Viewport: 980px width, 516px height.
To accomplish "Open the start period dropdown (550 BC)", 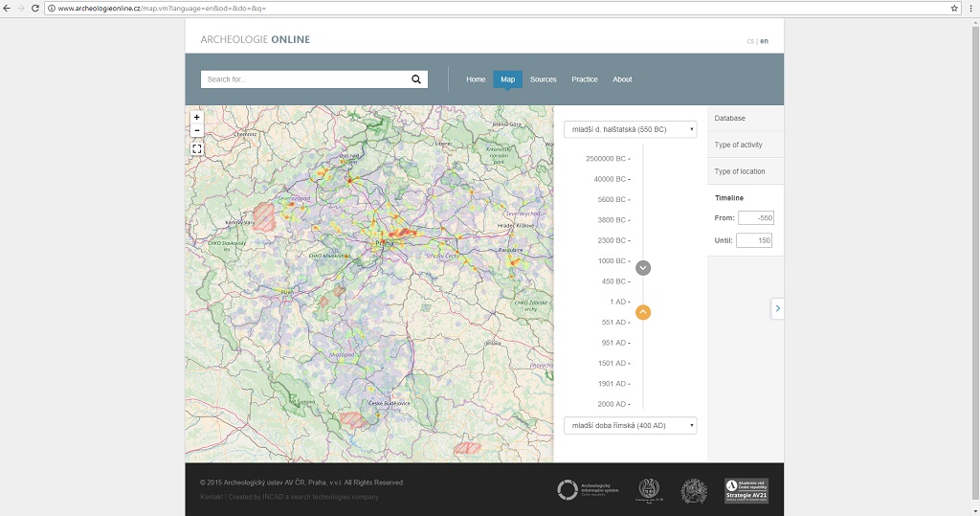I will tap(630, 129).
